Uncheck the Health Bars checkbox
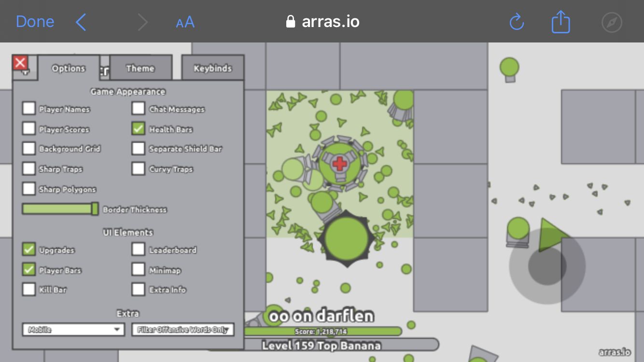Image resolution: width=644 pixels, height=362 pixels. point(139,128)
